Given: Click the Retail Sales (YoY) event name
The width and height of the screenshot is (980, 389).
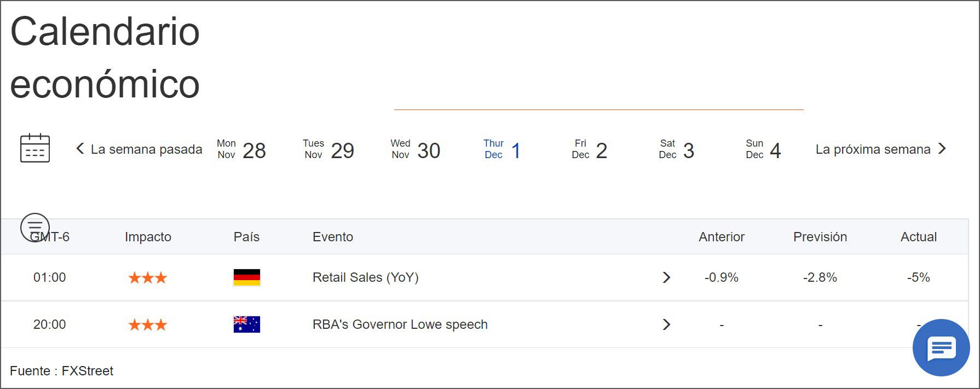Looking at the screenshot, I should pos(366,277).
